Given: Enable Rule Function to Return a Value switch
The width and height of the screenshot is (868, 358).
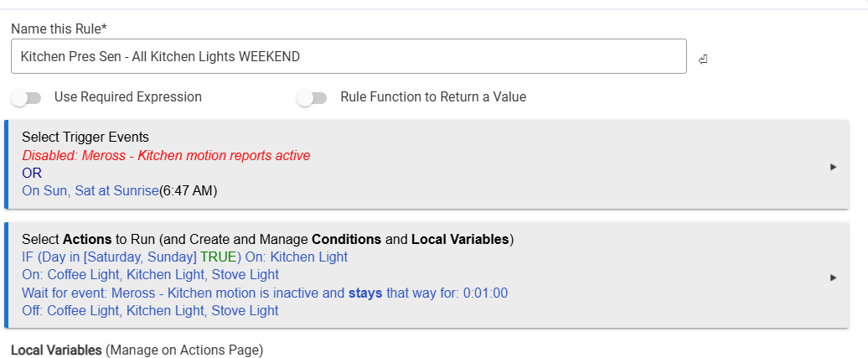Looking at the screenshot, I should 312,98.
